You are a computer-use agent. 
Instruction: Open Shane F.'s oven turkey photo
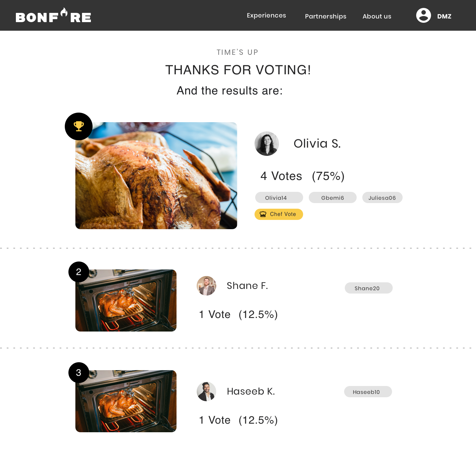coord(126,300)
